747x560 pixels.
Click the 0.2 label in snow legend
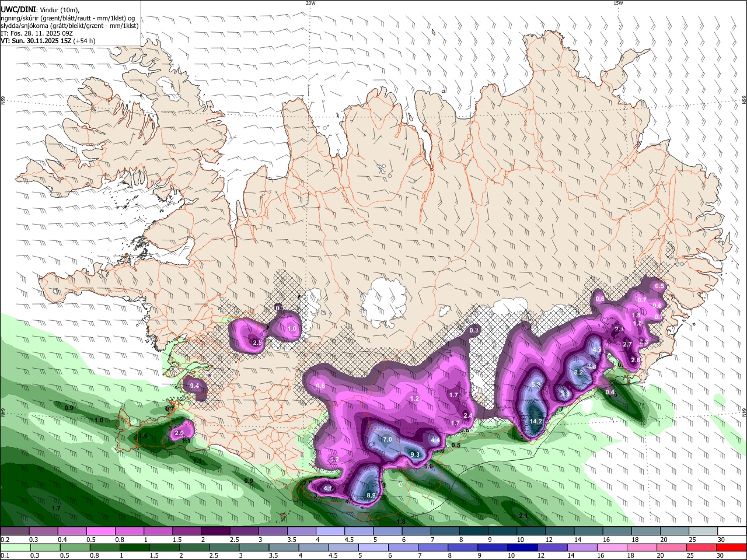(5, 540)
